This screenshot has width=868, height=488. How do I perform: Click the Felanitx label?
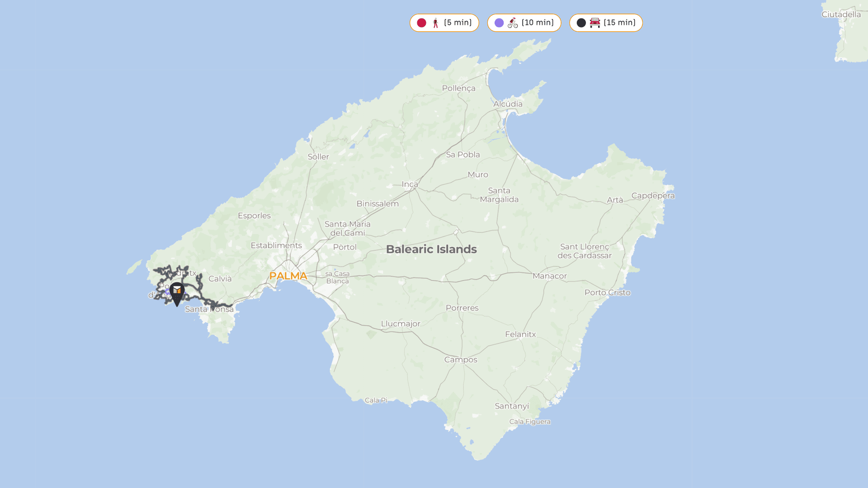click(x=520, y=334)
